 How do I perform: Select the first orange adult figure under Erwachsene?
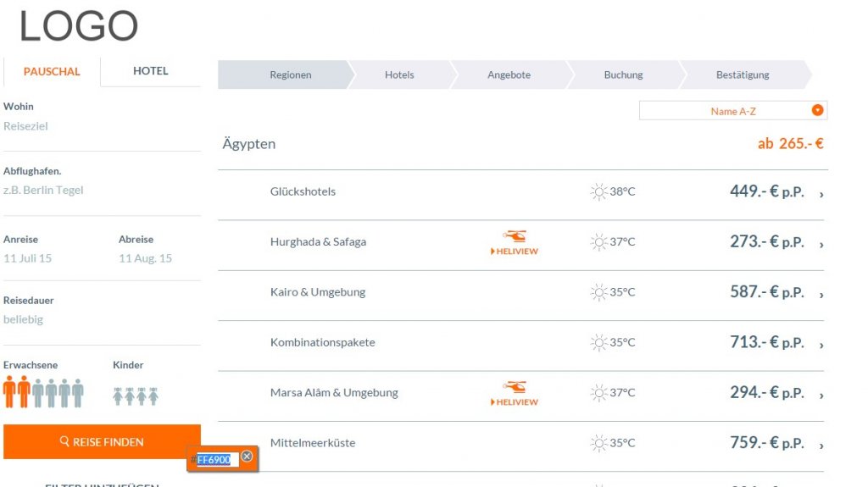(x=10, y=392)
